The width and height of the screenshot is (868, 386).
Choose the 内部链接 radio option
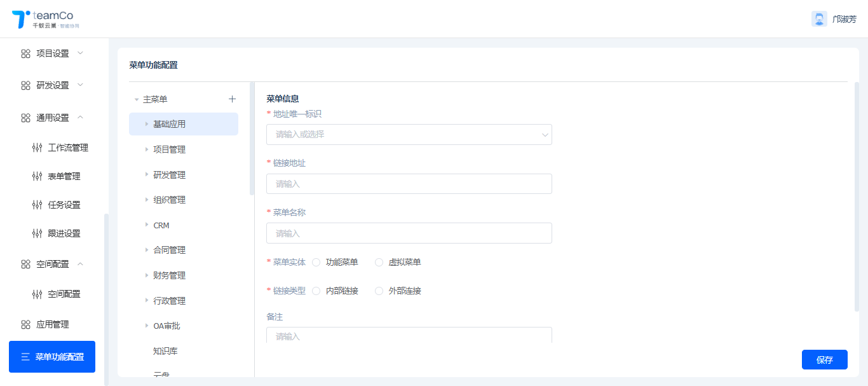pyautogui.click(x=316, y=291)
